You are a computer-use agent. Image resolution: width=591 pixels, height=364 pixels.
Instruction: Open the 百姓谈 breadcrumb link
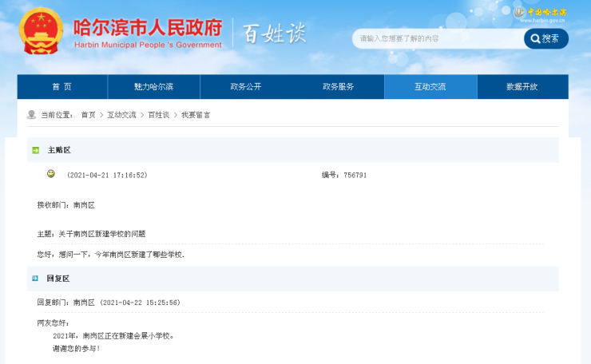coord(159,115)
